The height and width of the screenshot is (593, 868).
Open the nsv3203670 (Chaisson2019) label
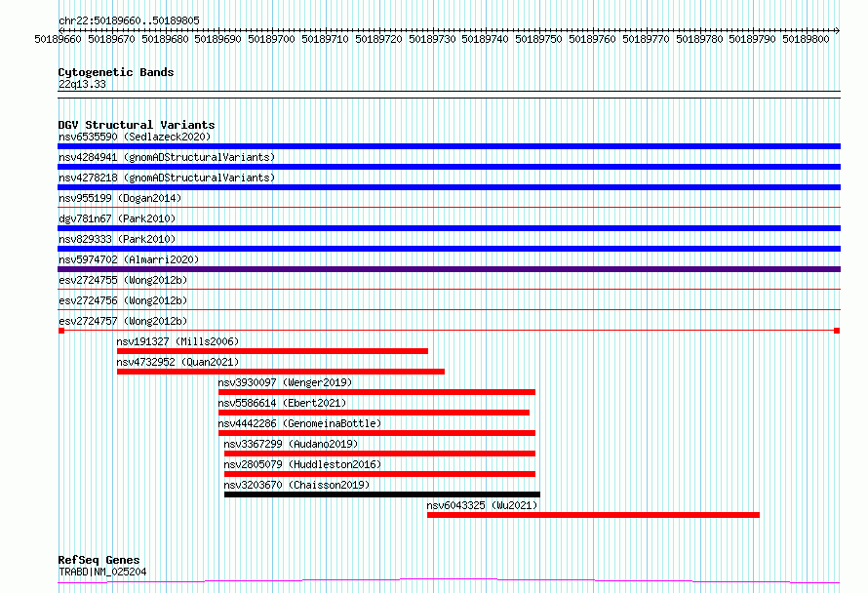click(296, 485)
